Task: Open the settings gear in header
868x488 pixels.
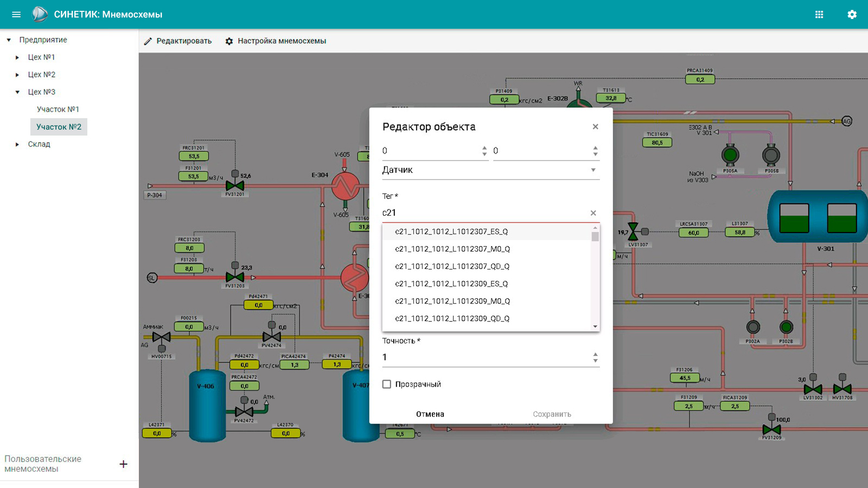Action: [852, 15]
